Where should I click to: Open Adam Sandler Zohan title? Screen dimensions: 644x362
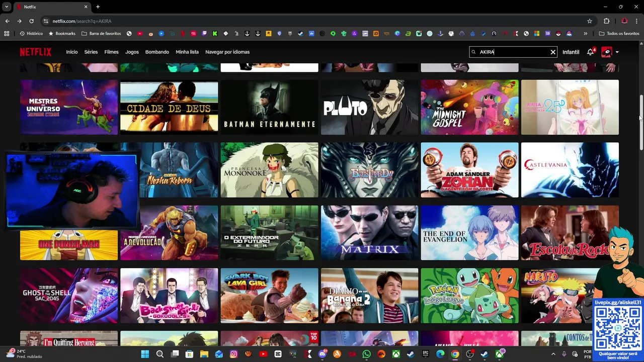469,170
